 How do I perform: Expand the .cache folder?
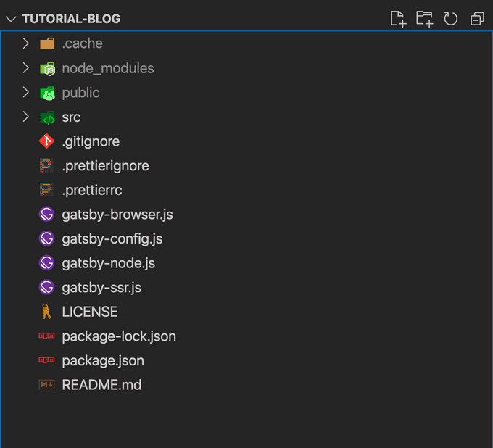pyautogui.click(x=26, y=43)
